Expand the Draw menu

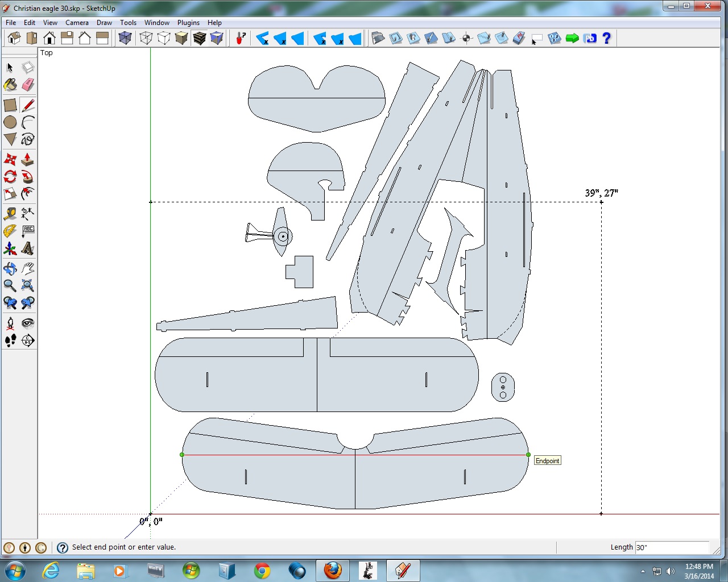(x=104, y=23)
